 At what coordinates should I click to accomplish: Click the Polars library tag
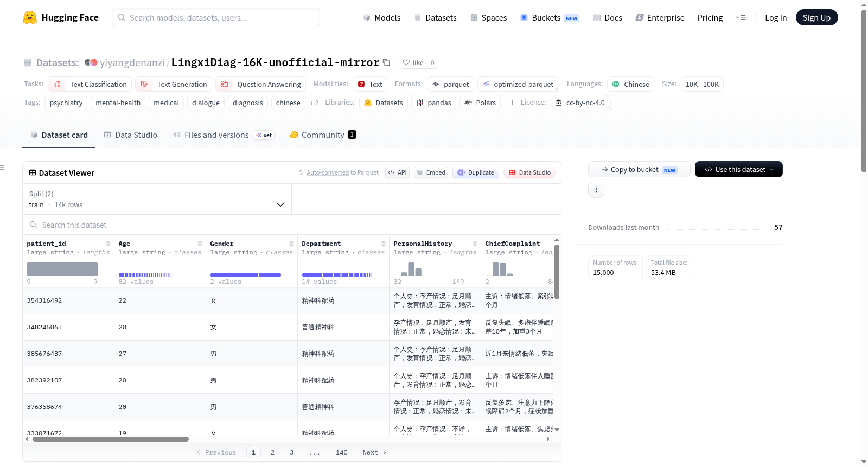(x=480, y=103)
